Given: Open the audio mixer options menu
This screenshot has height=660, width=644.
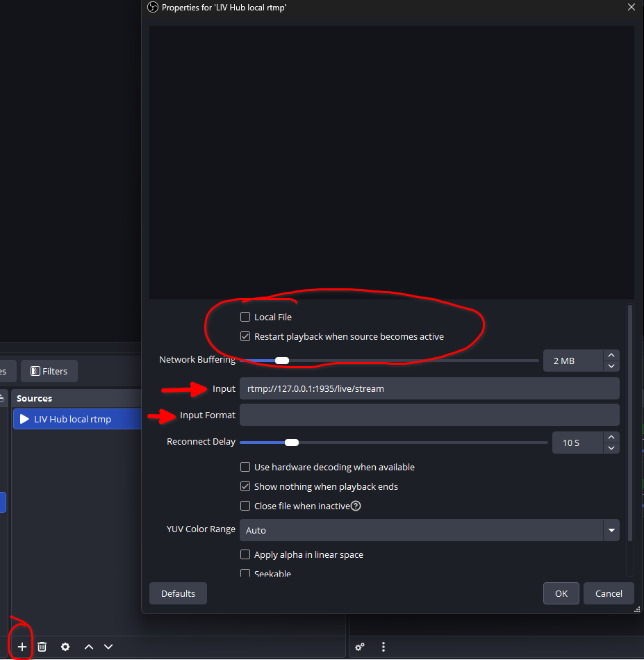Looking at the screenshot, I should 383,647.
